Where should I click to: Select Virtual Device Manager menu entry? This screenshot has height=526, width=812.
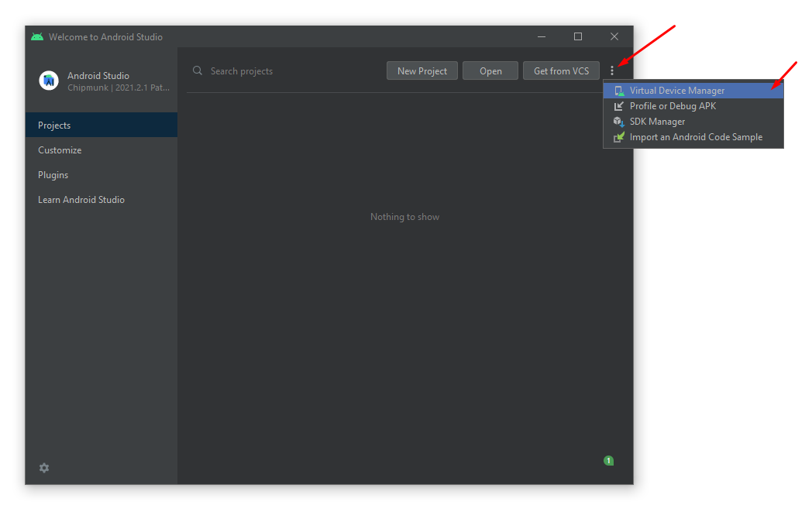click(693, 91)
